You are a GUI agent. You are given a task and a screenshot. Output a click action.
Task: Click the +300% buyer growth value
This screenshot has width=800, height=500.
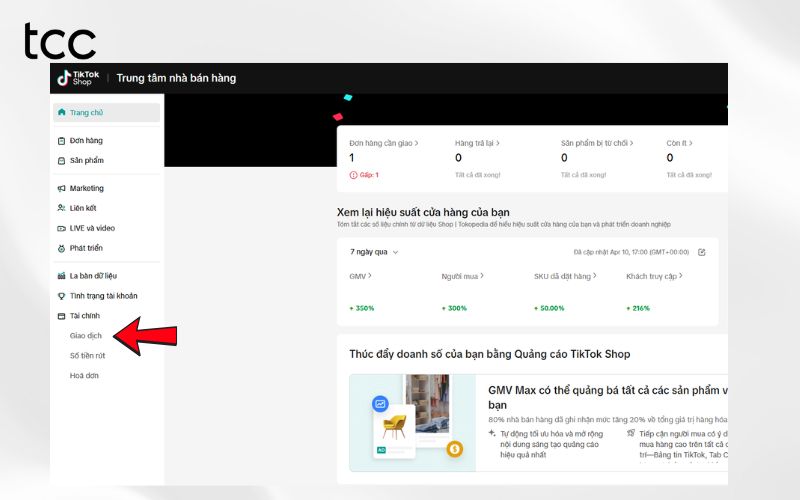(454, 308)
